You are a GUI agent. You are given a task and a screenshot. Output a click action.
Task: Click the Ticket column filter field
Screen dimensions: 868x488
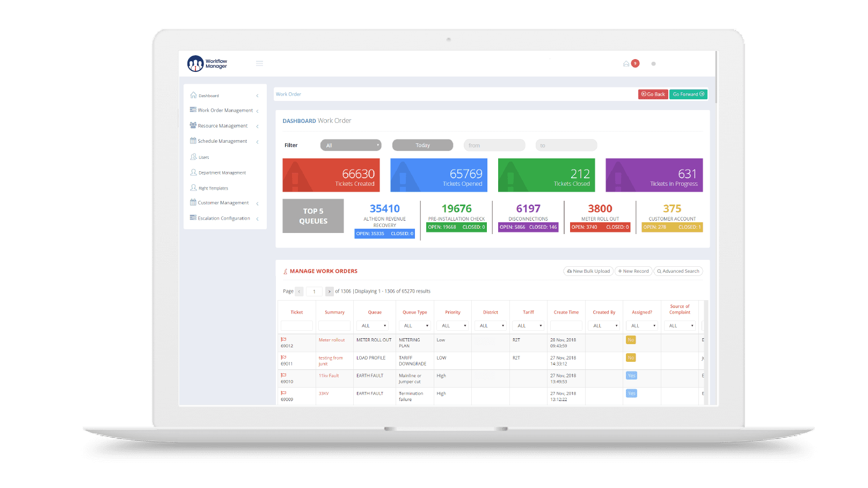tap(297, 325)
